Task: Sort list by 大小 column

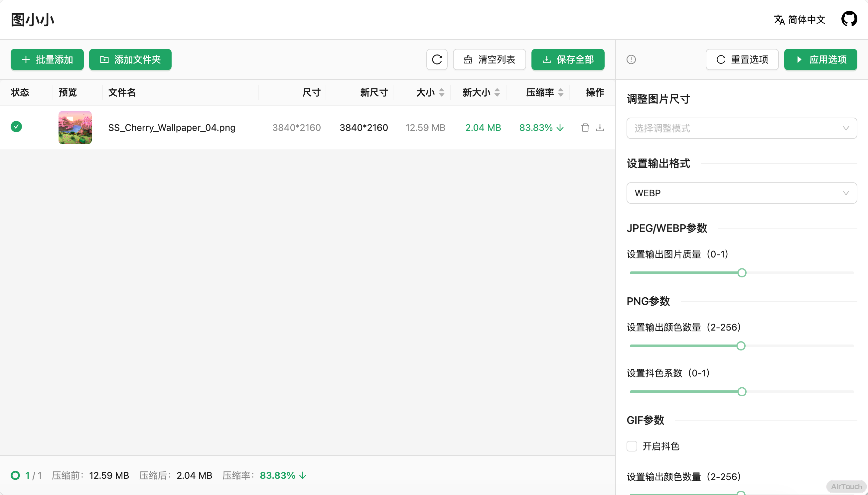Action: pos(441,92)
